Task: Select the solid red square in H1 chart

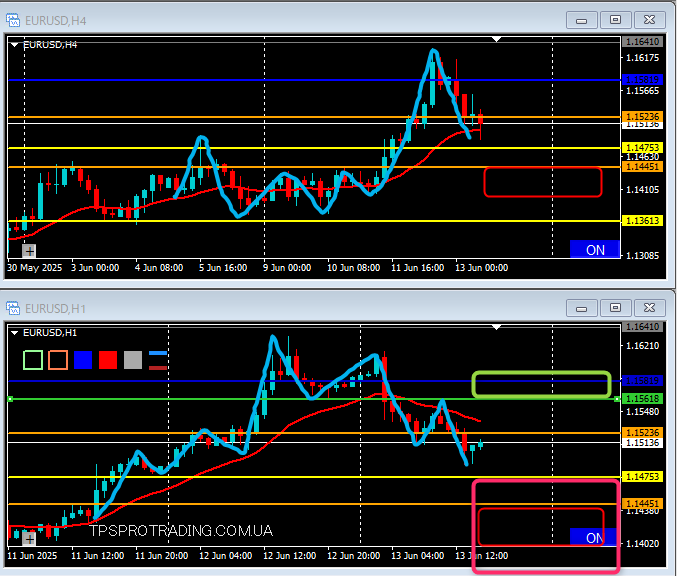Action: (108, 360)
